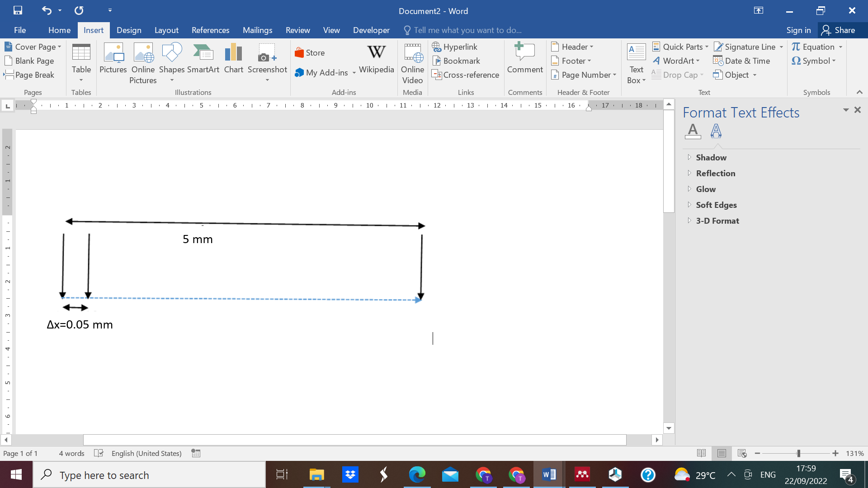
Task: Click the Wikipedia add-in icon
Action: click(x=376, y=59)
